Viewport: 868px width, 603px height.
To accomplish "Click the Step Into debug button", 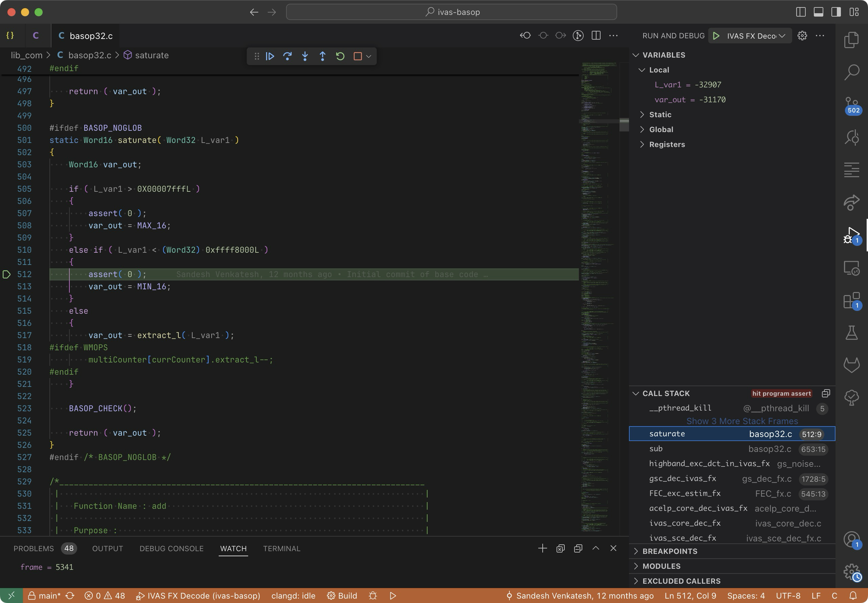I will pyautogui.click(x=305, y=56).
